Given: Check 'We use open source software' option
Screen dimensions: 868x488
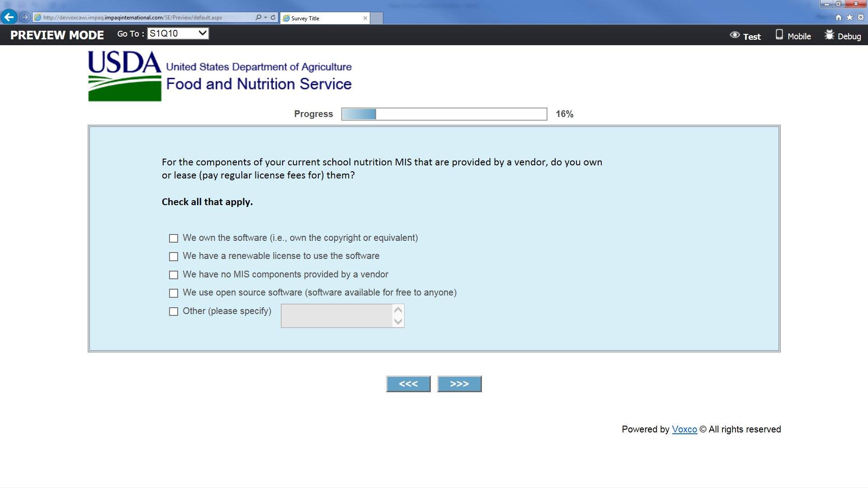Looking at the screenshot, I should pos(174,293).
